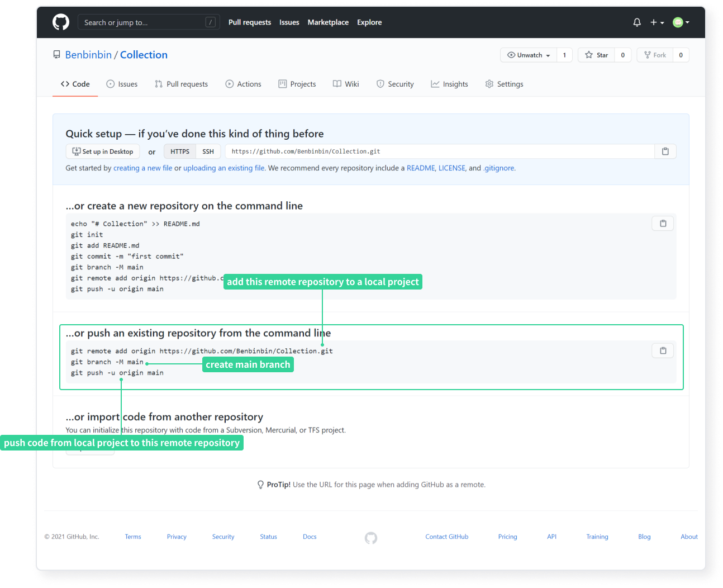Copy the clone URL to clipboard
723x588 pixels.
(x=665, y=151)
